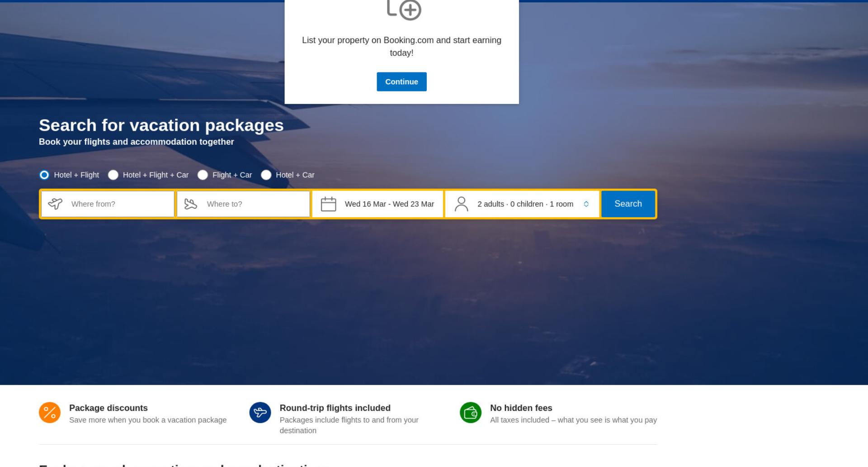Click the person icon in the guests field
Image resolution: width=868 pixels, height=467 pixels.
[461, 204]
